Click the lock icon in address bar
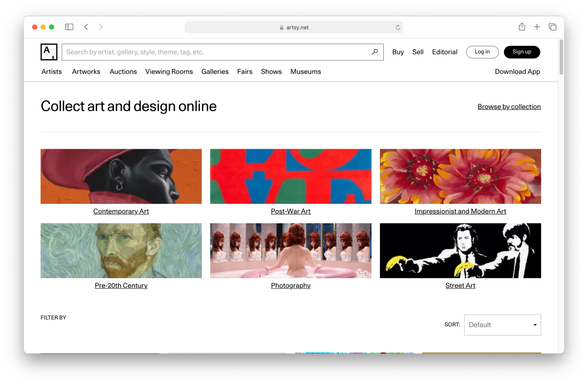 [281, 27]
